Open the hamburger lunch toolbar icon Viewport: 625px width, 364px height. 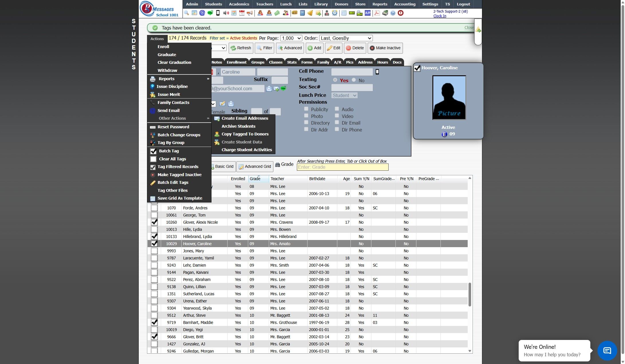click(294, 13)
